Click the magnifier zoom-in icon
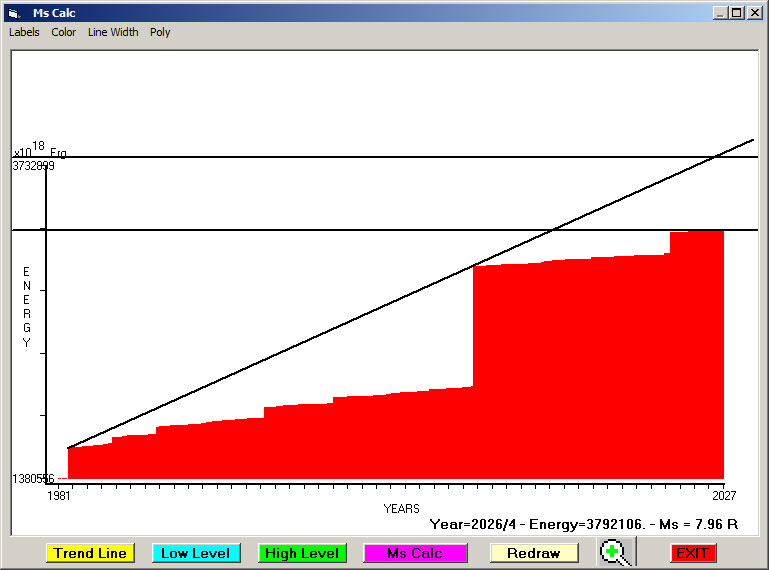The height and width of the screenshot is (570, 769). point(616,552)
